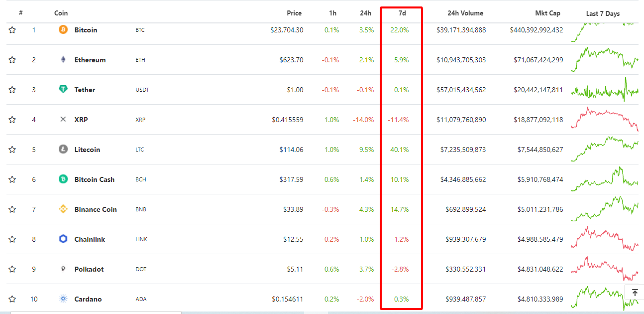Screen dimensions: 644x314
Task: Star Polkadot as a favorite
Action: [12, 269]
